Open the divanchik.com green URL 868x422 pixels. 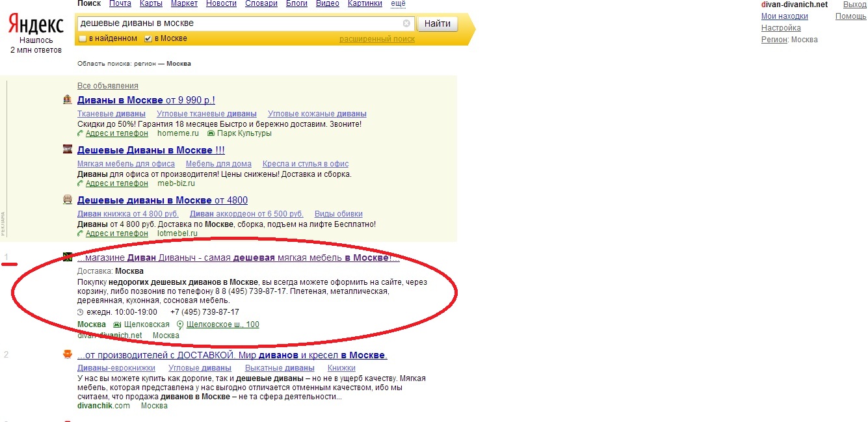tap(103, 406)
